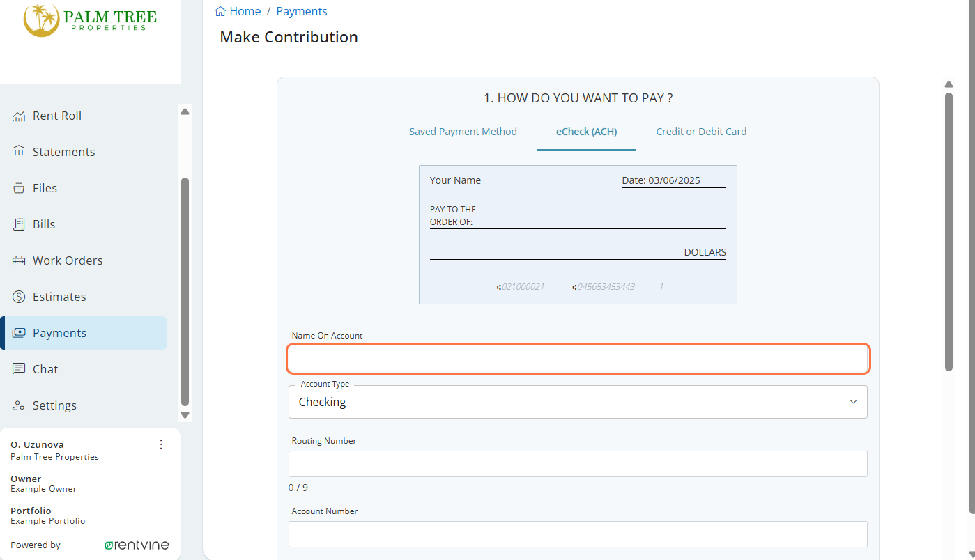
Task: Expand the Account Type dropdown
Action: [578, 402]
